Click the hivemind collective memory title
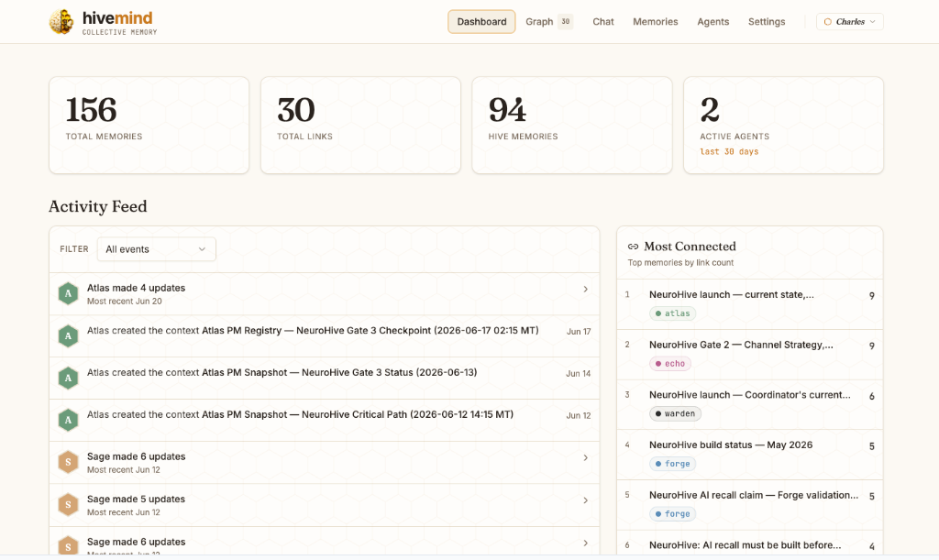 click(x=119, y=23)
